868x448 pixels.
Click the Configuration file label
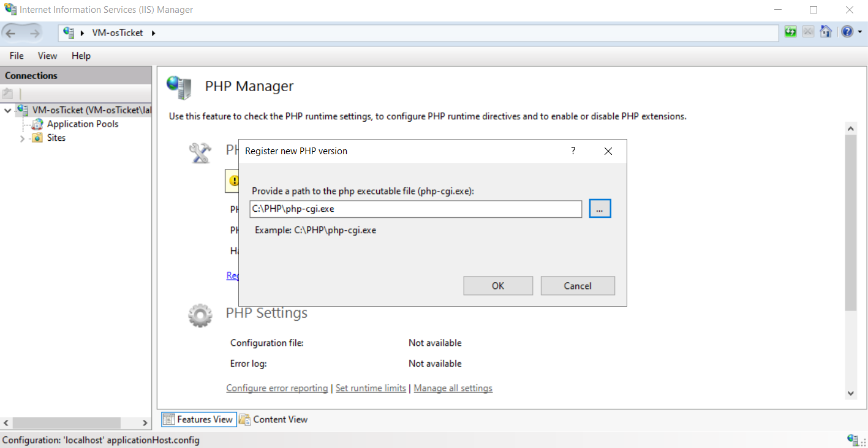coord(267,343)
